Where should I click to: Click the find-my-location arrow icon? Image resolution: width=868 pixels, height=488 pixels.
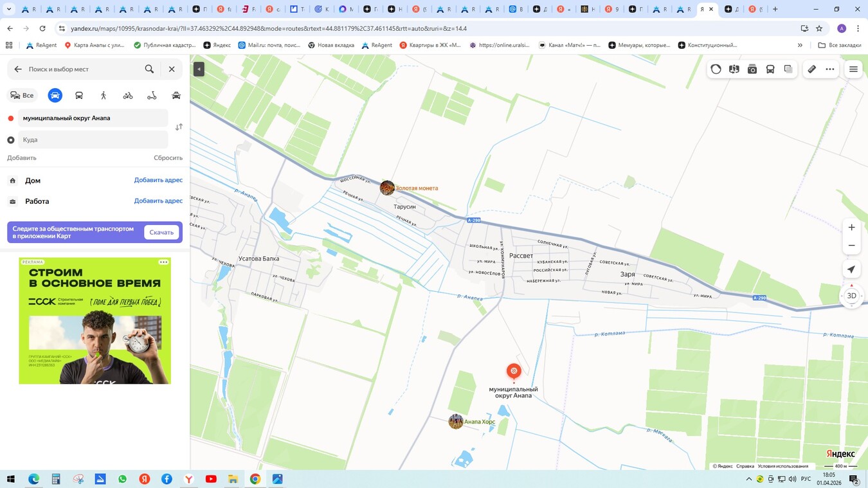851,269
